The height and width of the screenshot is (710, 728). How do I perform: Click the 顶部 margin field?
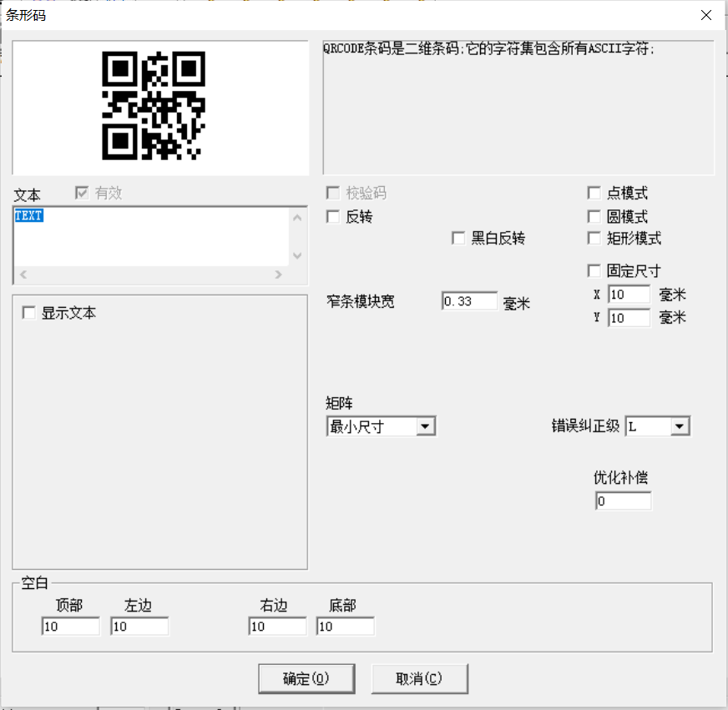71,627
